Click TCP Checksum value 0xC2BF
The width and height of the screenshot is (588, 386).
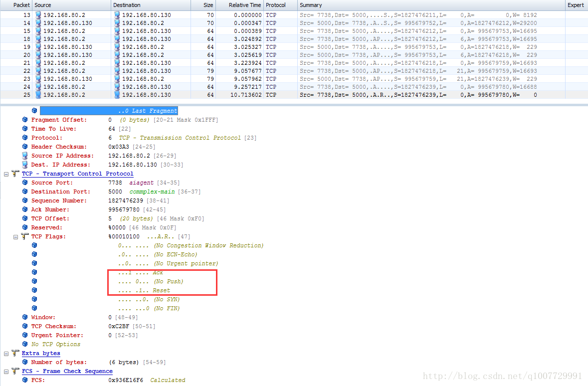tap(119, 326)
